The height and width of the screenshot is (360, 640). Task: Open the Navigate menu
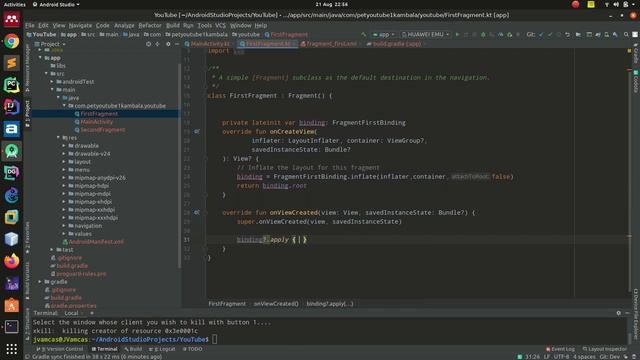point(80,25)
